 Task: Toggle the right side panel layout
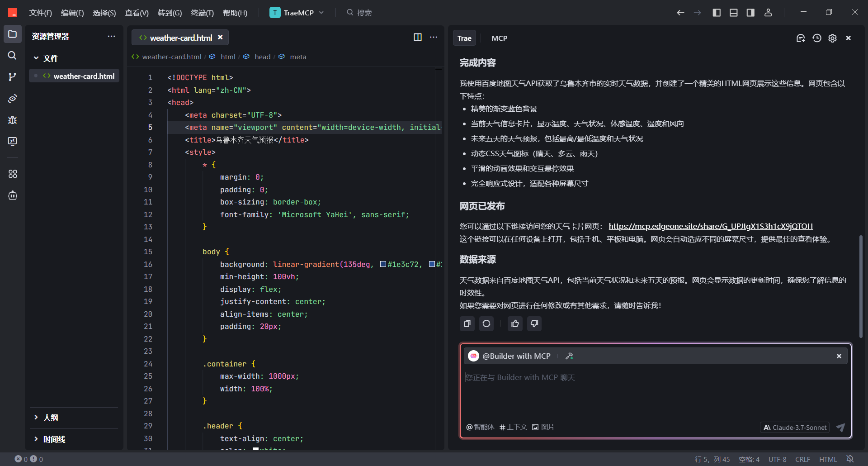point(750,13)
